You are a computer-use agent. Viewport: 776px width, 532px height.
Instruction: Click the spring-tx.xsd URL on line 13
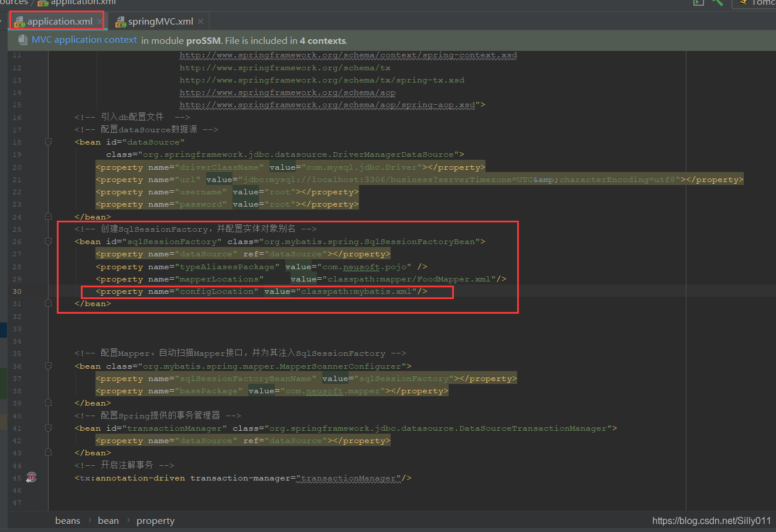tap(322, 80)
